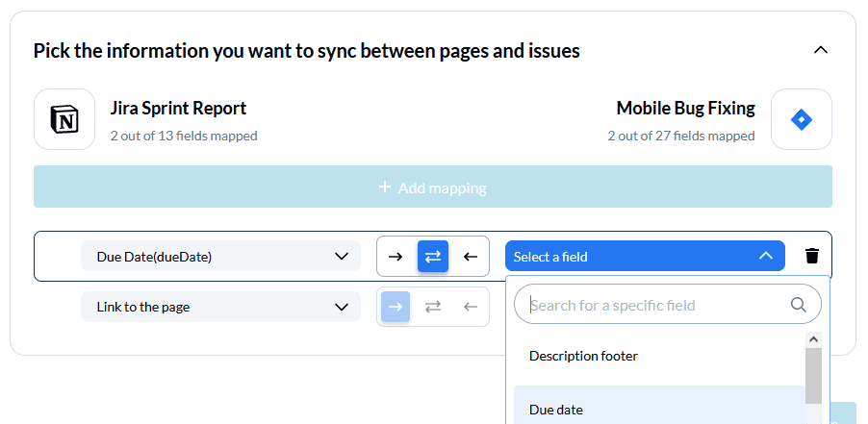This screenshot has width=868, height=424.
Task: Close the Select a field dropdown
Action: (x=645, y=256)
